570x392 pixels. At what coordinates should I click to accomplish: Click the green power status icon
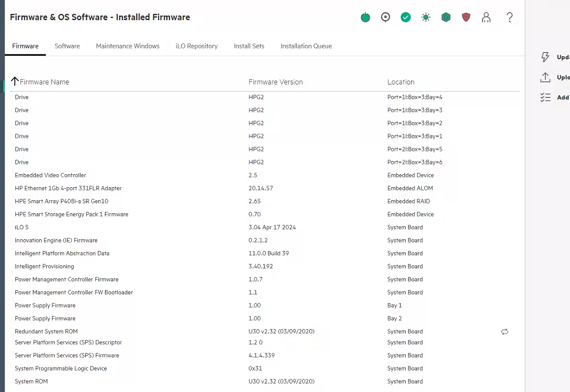[365, 18]
